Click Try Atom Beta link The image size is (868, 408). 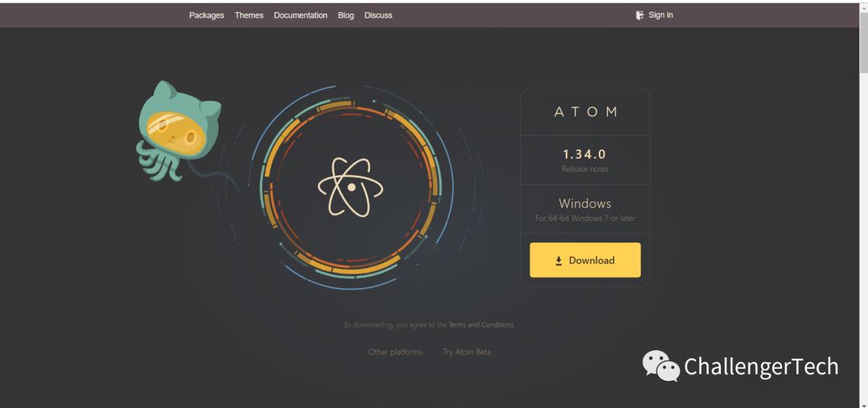[467, 352]
